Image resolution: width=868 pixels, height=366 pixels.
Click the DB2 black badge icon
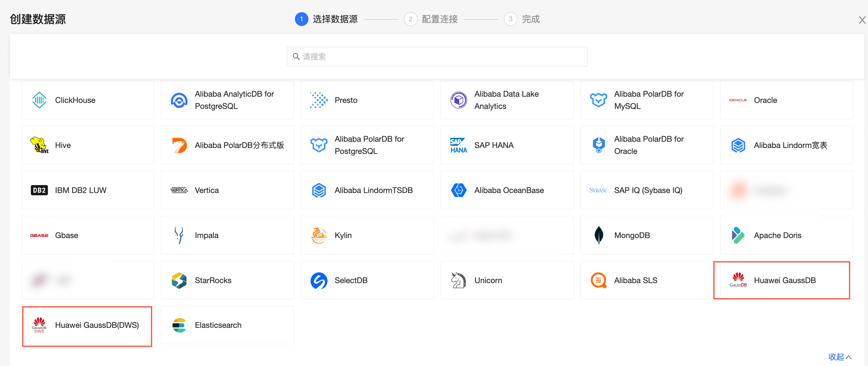[x=39, y=190]
